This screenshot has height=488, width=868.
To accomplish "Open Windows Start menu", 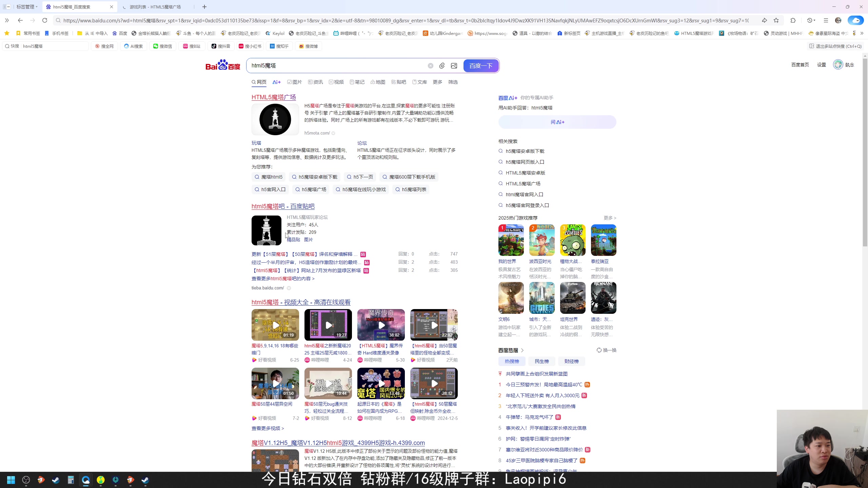I will click(x=11, y=480).
